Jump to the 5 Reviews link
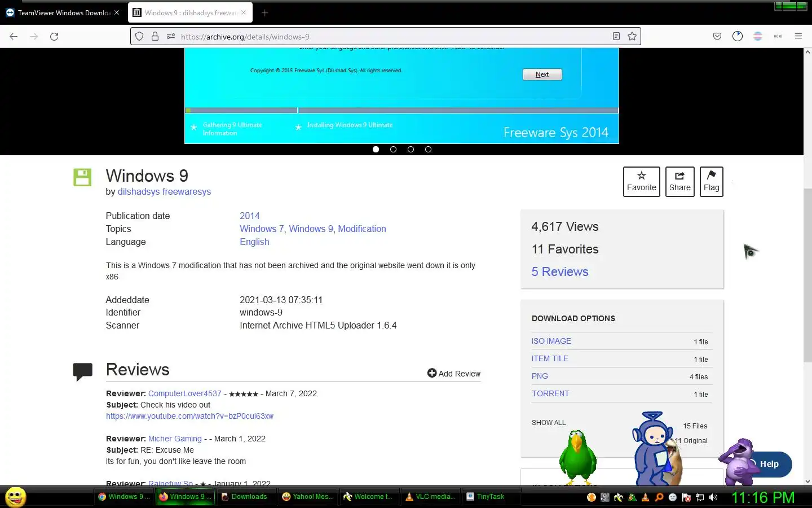This screenshot has width=812, height=508. coord(560,272)
